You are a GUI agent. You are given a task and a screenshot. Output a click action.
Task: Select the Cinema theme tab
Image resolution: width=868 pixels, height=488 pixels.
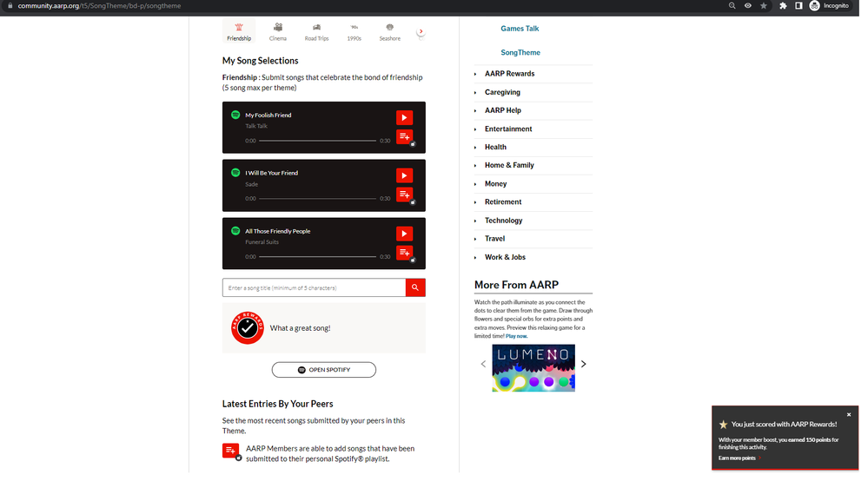(x=278, y=32)
